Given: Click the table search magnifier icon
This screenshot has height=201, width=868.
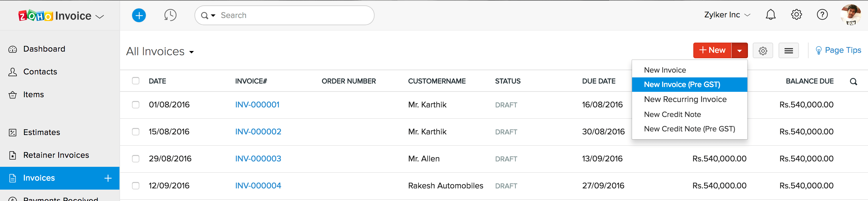Looking at the screenshot, I should (853, 82).
